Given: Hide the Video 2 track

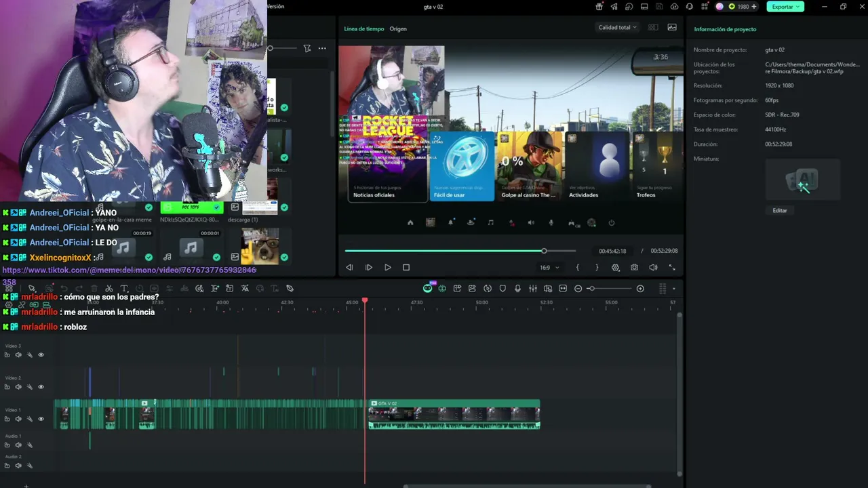Looking at the screenshot, I should click(x=41, y=387).
